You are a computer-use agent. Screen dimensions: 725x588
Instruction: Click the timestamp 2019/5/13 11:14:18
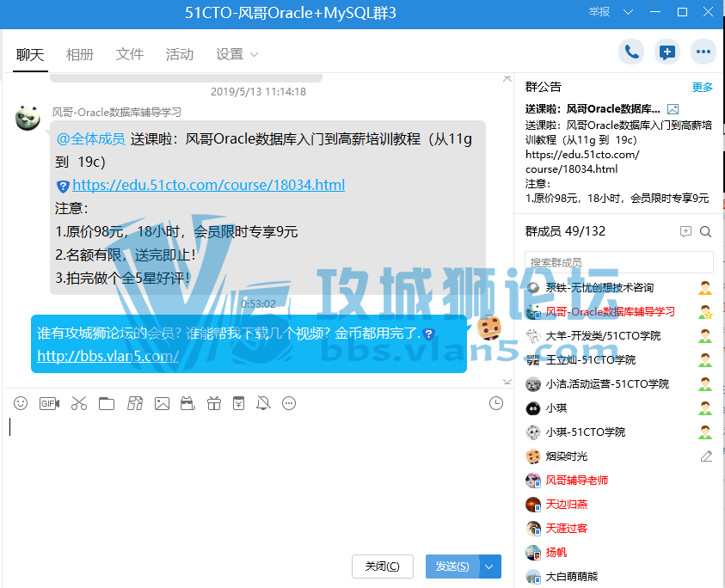tap(259, 91)
